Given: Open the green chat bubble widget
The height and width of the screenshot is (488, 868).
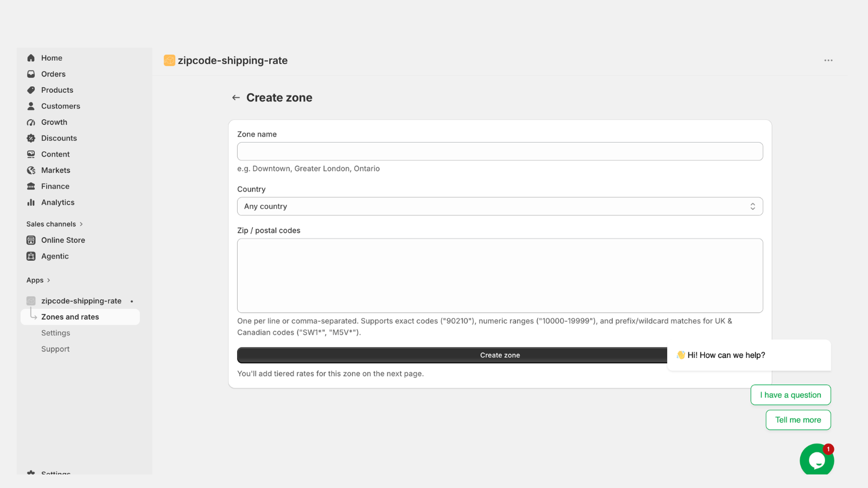Looking at the screenshot, I should [x=816, y=460].
